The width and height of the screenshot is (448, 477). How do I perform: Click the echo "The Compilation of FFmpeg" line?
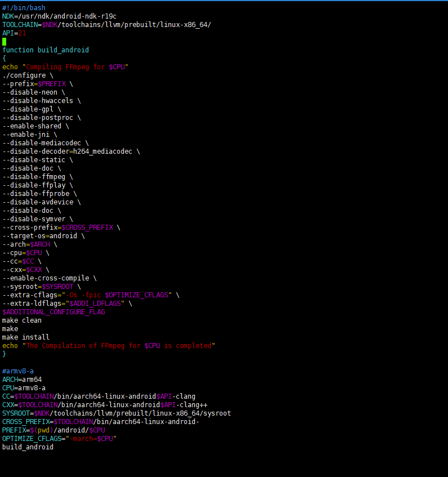point(109,346)
